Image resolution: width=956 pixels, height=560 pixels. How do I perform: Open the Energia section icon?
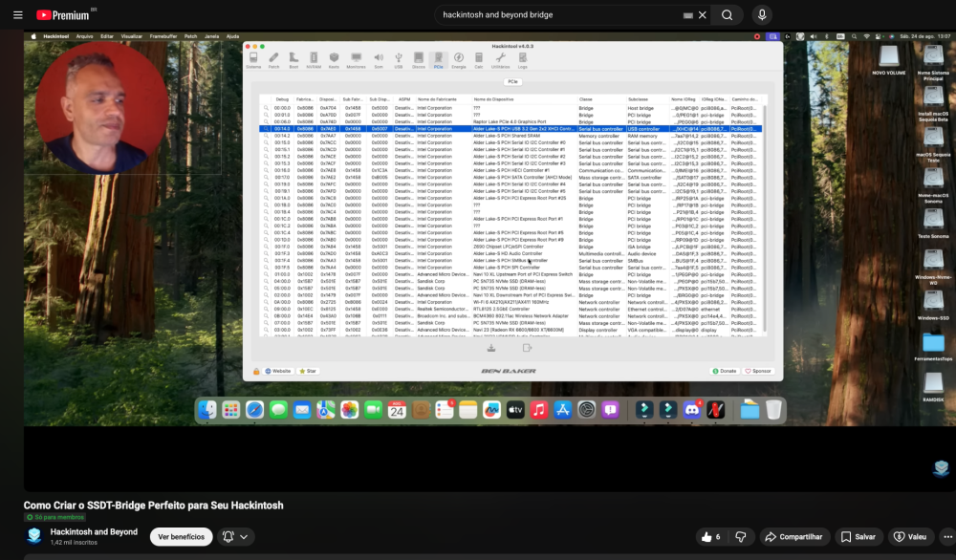coord(459,59)
